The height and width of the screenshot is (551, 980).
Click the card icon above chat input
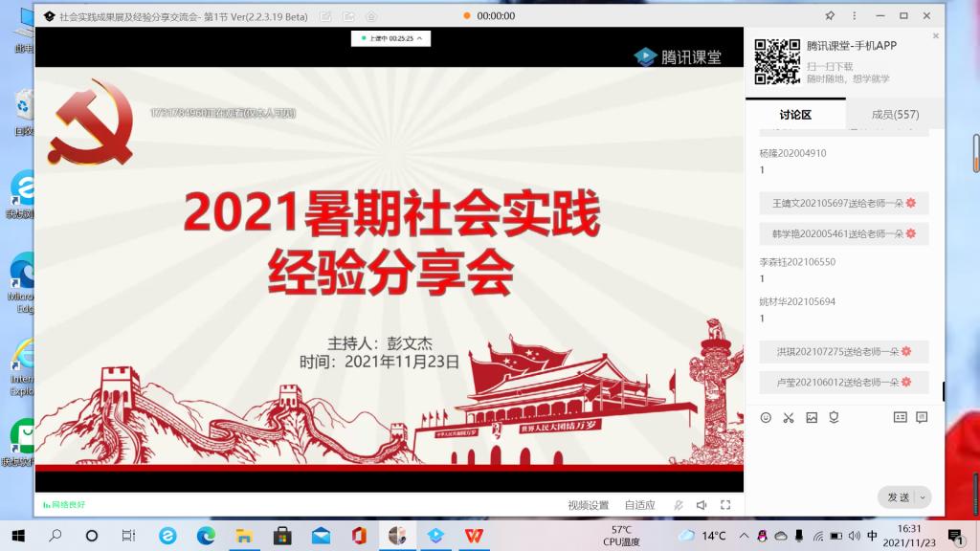900,417
